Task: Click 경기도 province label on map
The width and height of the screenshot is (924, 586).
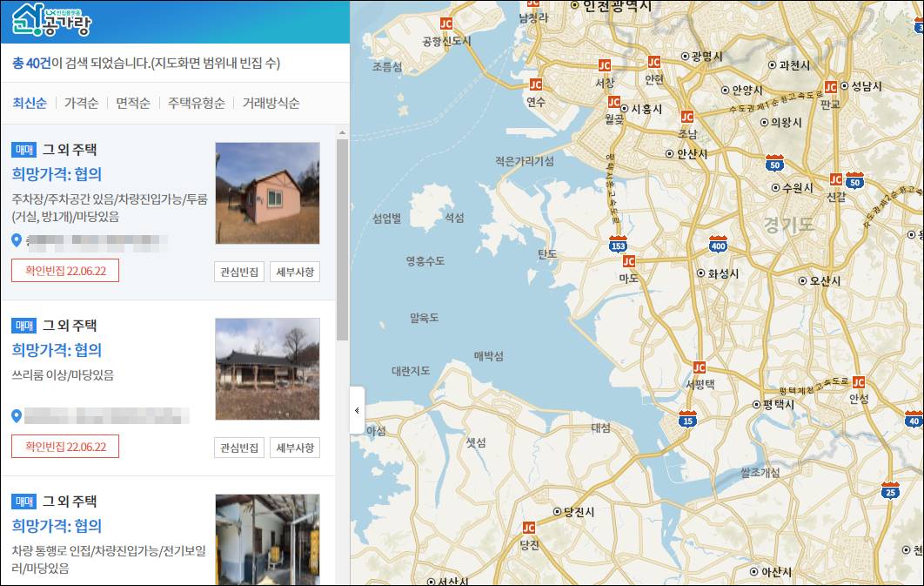Action: tap(788, 225)
